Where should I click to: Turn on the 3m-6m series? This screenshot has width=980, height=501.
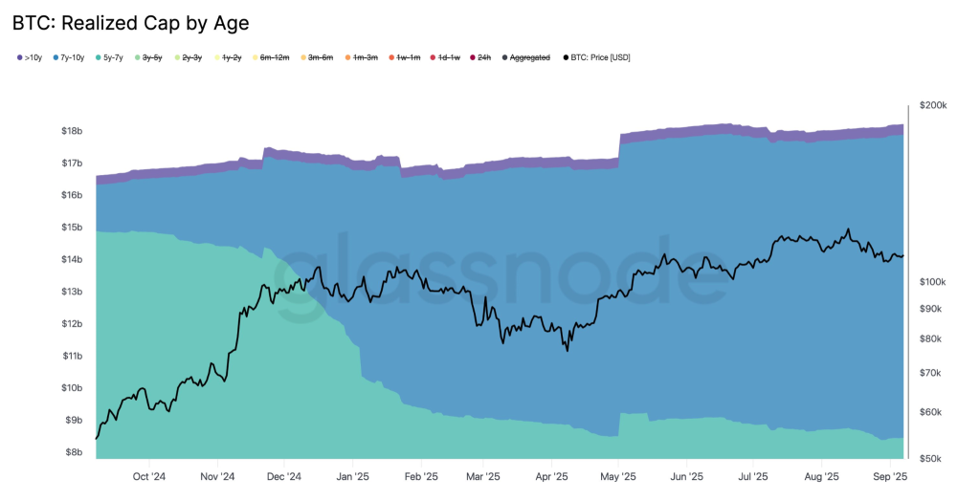pos(319,58)
